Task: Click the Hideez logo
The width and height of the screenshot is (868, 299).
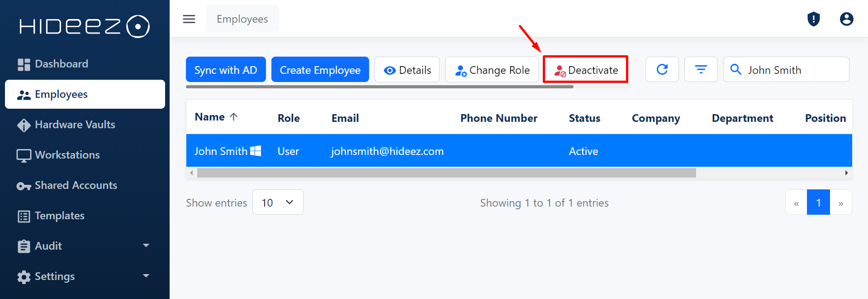Action: 85,26
